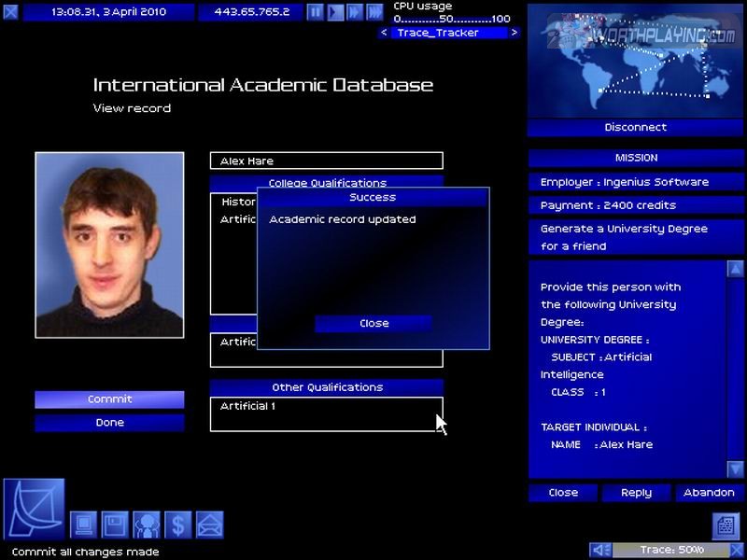
Task: Set game speed to fast forward
Action: click(x=354, y=12)
